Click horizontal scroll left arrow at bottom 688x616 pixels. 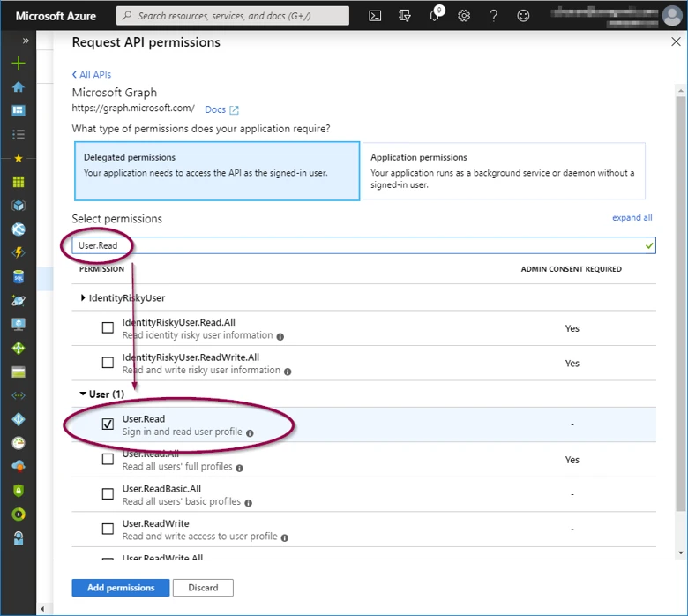click(x=42, y=609)
